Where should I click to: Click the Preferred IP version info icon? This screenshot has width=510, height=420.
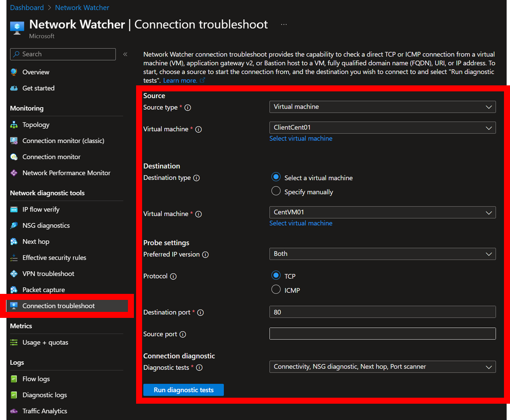coord(205,254)
